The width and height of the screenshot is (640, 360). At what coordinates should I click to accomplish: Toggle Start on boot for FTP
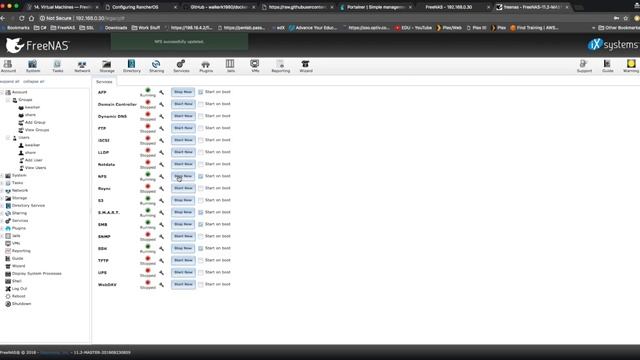point(201,128)
